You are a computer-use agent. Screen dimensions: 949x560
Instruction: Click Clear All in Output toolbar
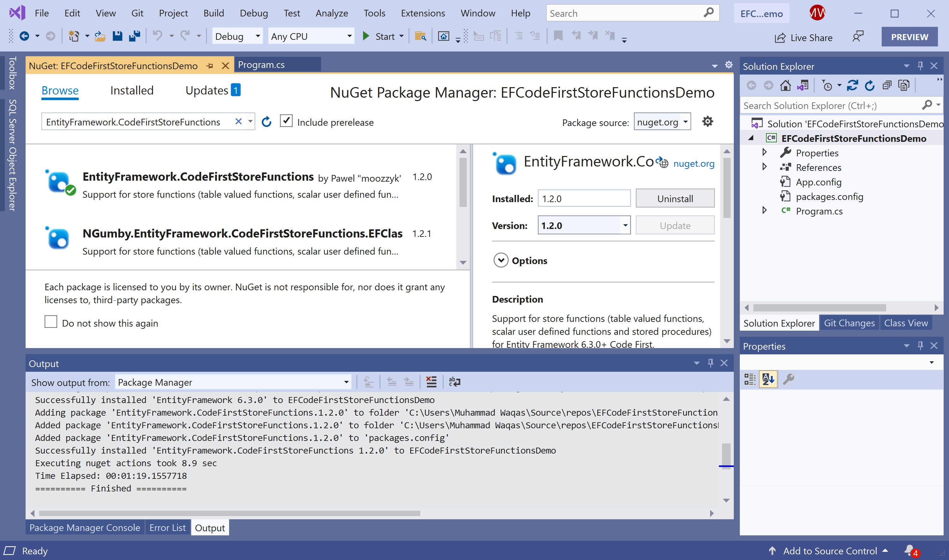click(431, 382)
